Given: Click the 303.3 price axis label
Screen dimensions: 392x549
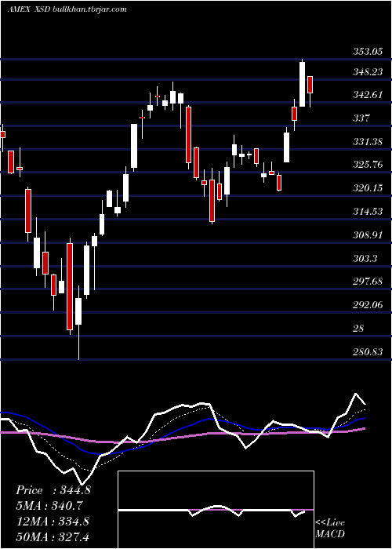Looking at the screenshot, I should pyautogui.click(x=365, y=259).
